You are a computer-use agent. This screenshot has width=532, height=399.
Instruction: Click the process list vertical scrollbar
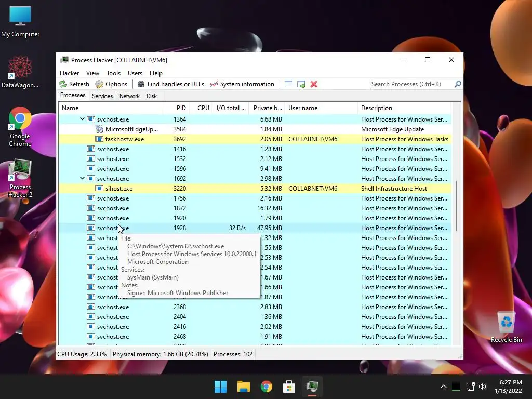pos(457,206)
